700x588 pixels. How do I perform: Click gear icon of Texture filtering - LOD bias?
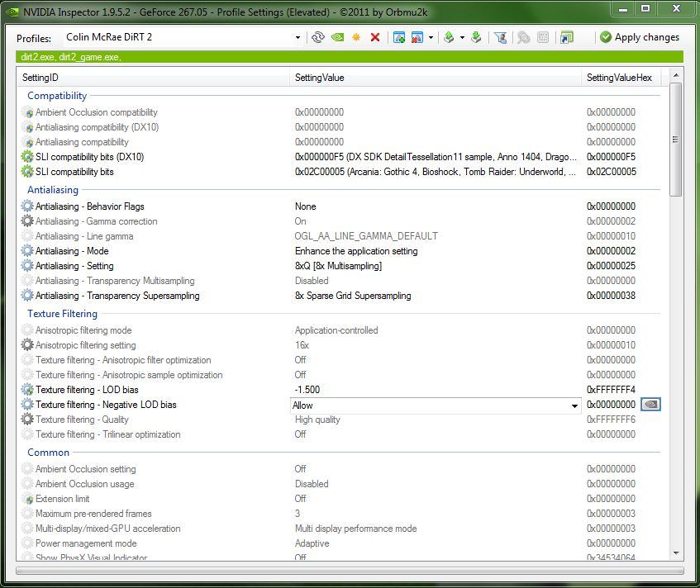pyautogui.click(x=27, y=390)
